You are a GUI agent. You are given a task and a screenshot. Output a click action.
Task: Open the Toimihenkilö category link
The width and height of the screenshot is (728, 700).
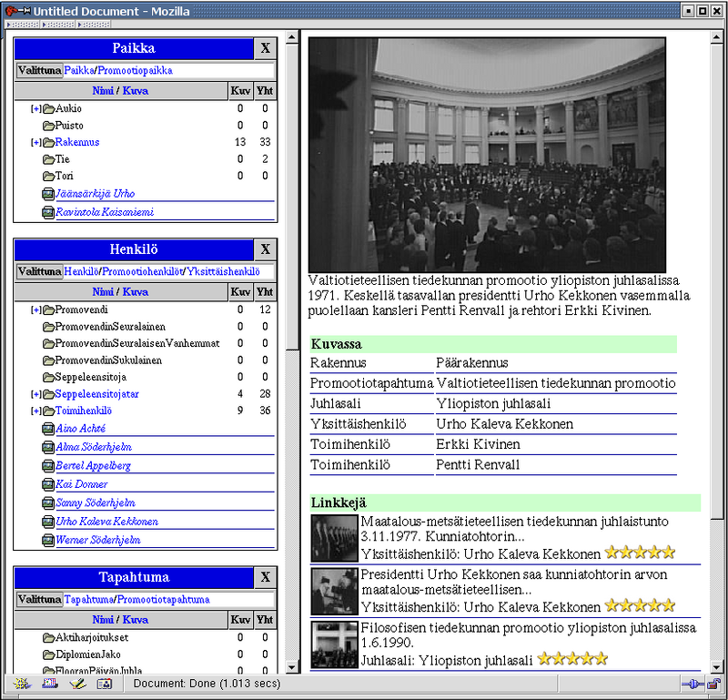84,411
